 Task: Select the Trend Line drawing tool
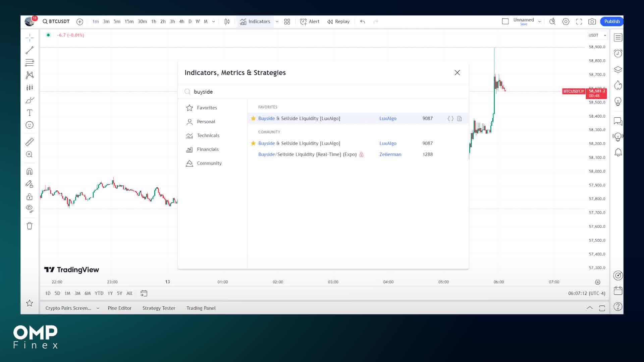(x=30, y=50)
